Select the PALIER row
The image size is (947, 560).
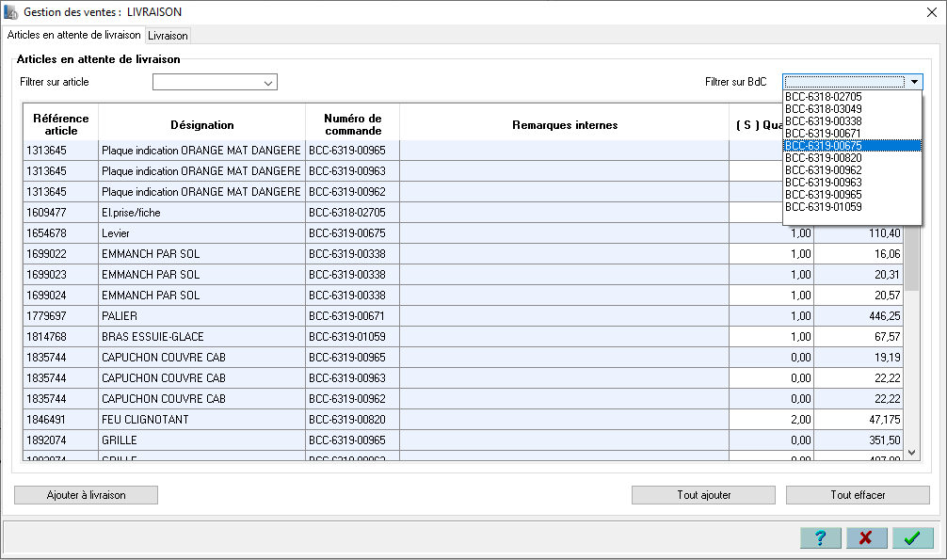464,316
